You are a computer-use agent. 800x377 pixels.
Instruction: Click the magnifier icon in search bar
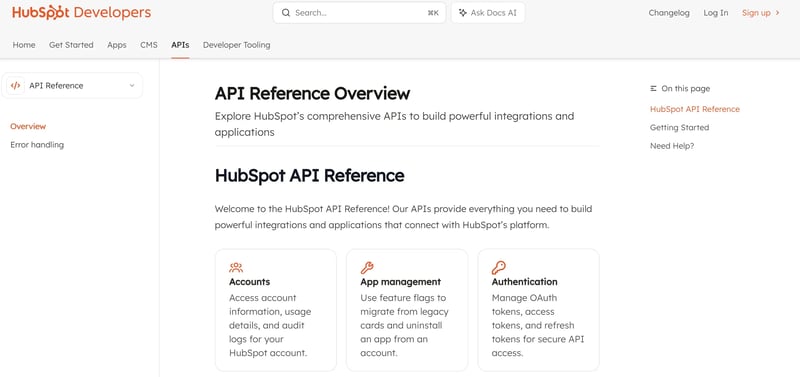click(x=286, y=13)
